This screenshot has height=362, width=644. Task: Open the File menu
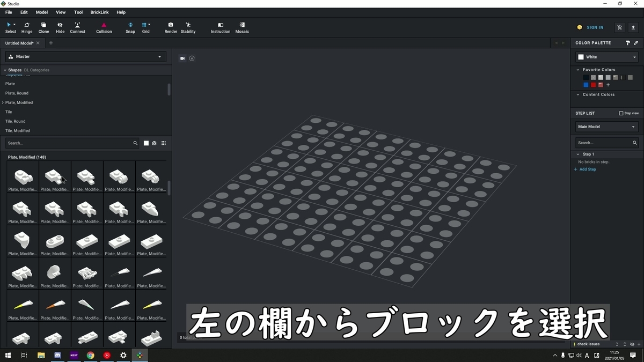pos(9,12)
